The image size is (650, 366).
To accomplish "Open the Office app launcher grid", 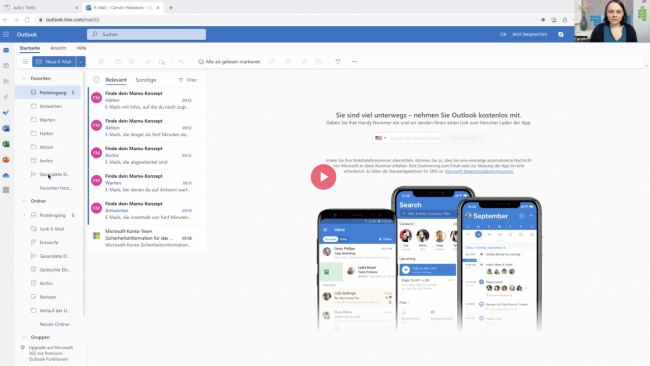I will pos(6,34).
